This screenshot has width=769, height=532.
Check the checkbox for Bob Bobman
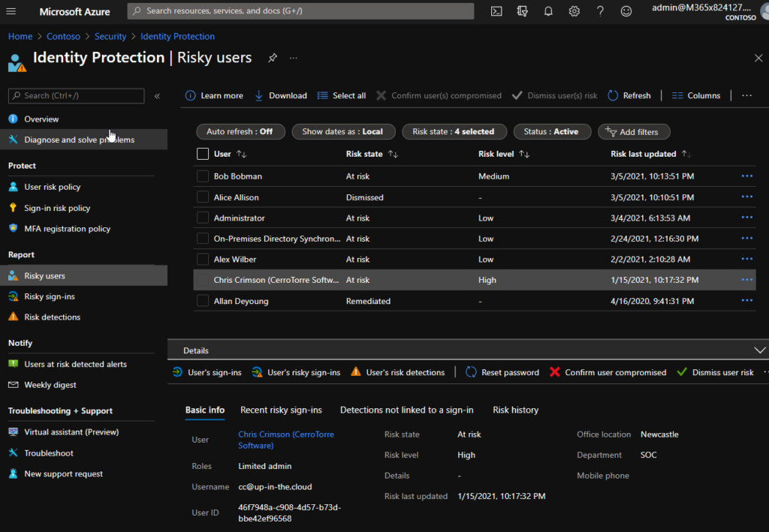pyautogui.click(x=202, y=176)
